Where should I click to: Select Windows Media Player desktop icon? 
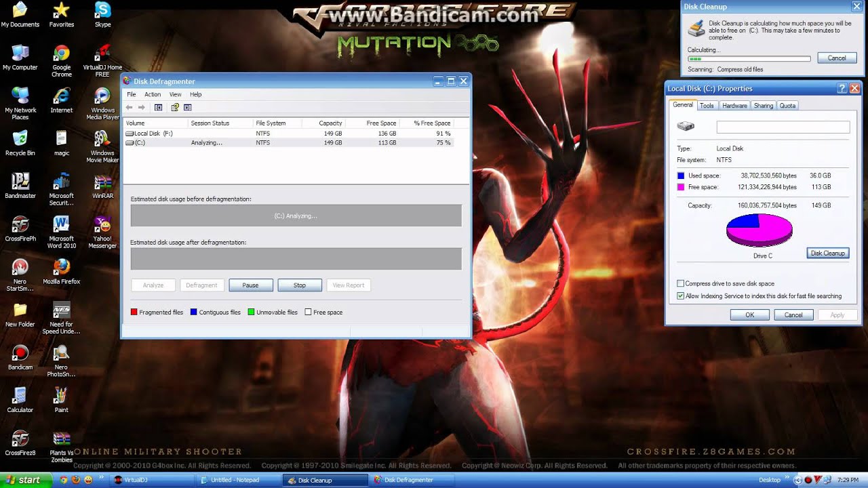coord(102,104)
